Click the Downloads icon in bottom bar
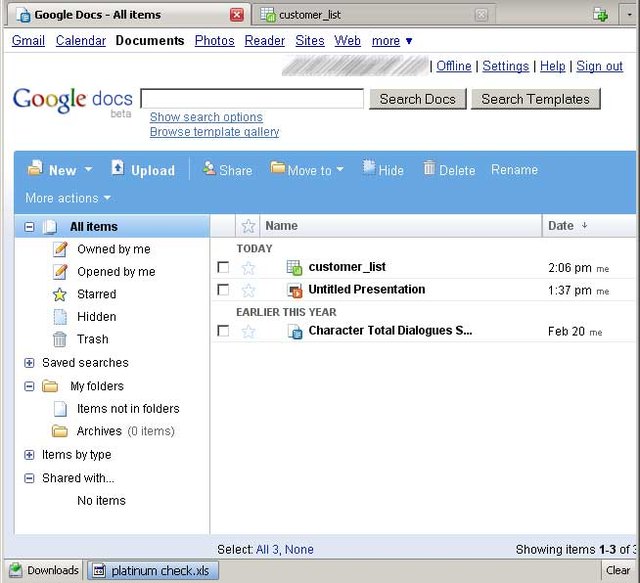Viewport: 640px width, 583px height. coord(16,570)
